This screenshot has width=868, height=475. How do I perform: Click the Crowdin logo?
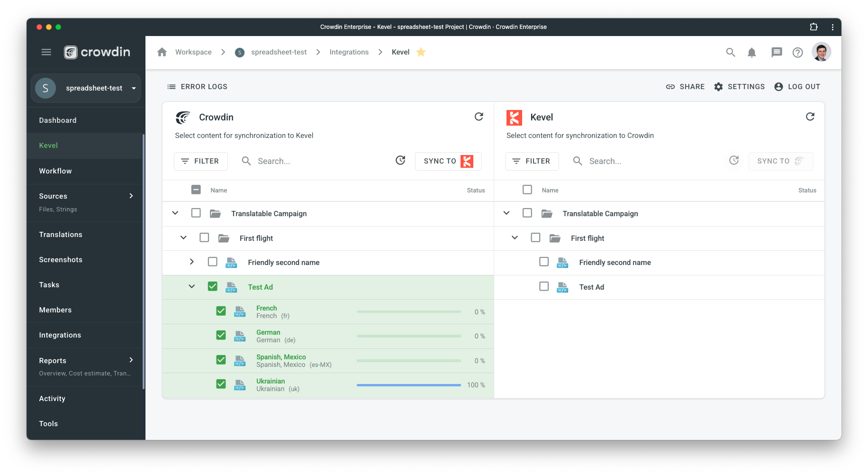coord(97,52)
